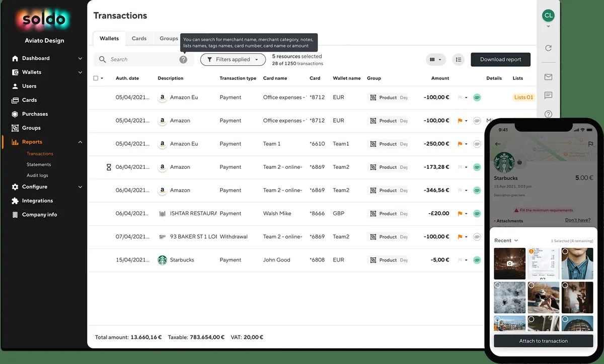Click the Integrations puzzle icon in sidebar
This screenshot has height=364, width=604.
point(15,201)
